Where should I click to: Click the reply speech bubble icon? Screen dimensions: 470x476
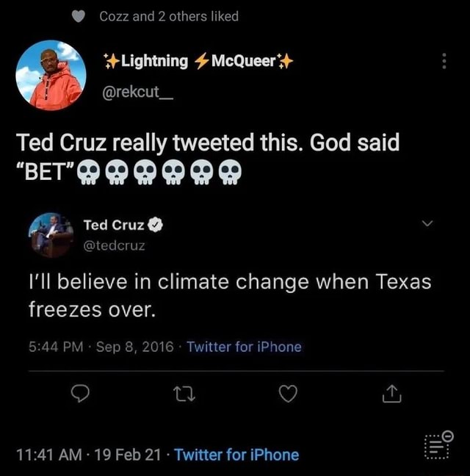[x=81, y=395]
